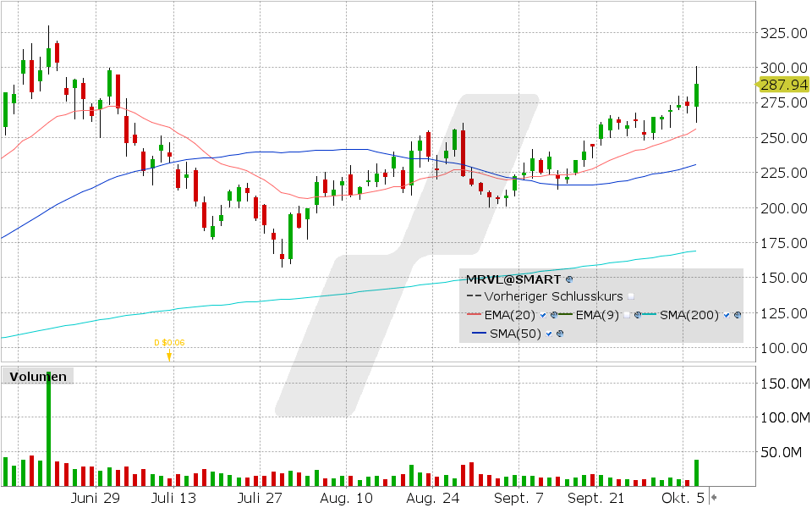This screenshot has width=812, height=508.
Task: Click the latest green candlestick near 287.94
Action: (x=696, y=95)
